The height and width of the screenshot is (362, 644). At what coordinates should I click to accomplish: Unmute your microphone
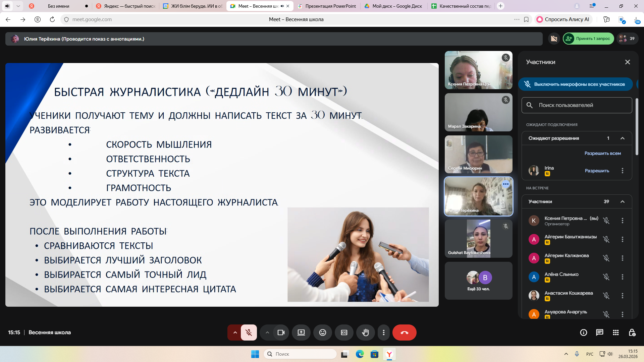pyautogui.click(x=249, y=333)
